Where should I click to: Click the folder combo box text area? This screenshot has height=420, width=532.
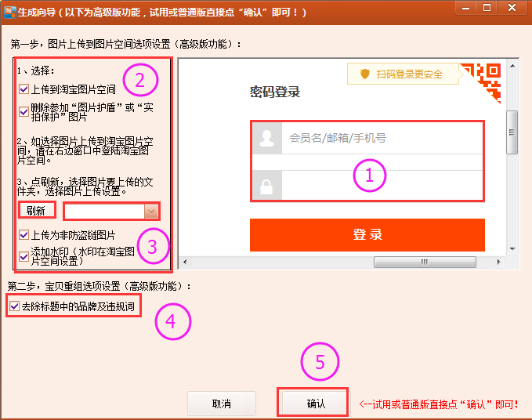tap(104, 212)
